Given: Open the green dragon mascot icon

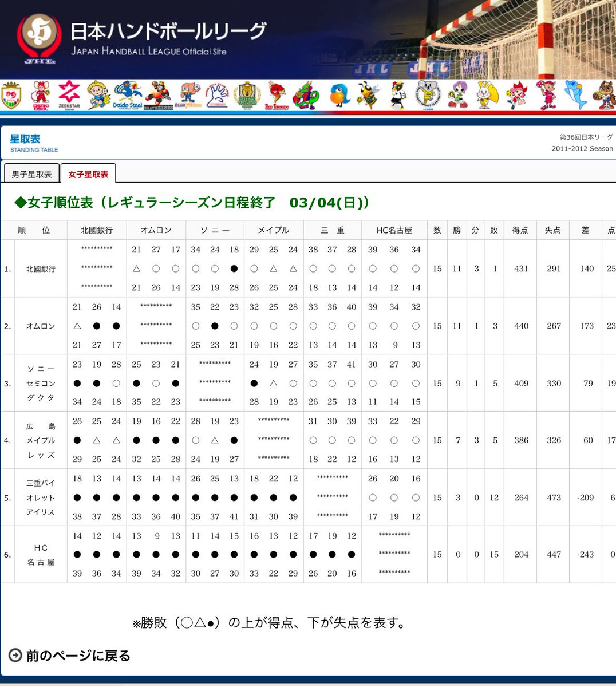Looking at the screenshot, I should [x=306, y=95].
